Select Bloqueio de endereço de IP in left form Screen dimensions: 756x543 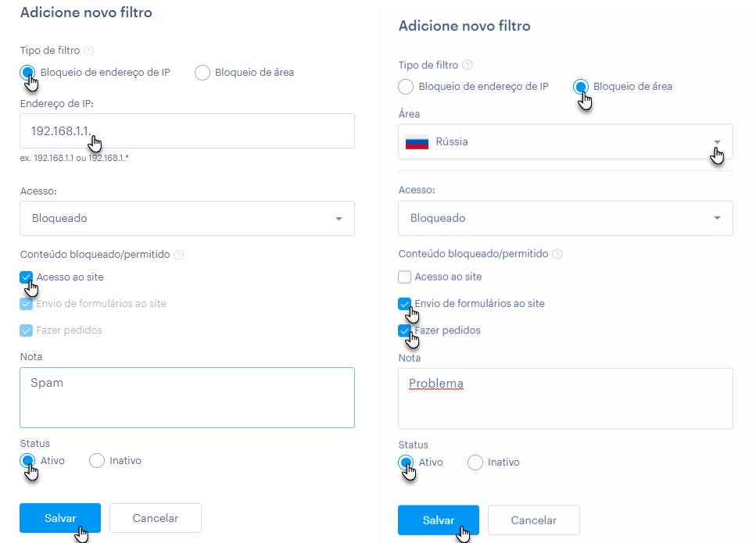click(28, 73)
